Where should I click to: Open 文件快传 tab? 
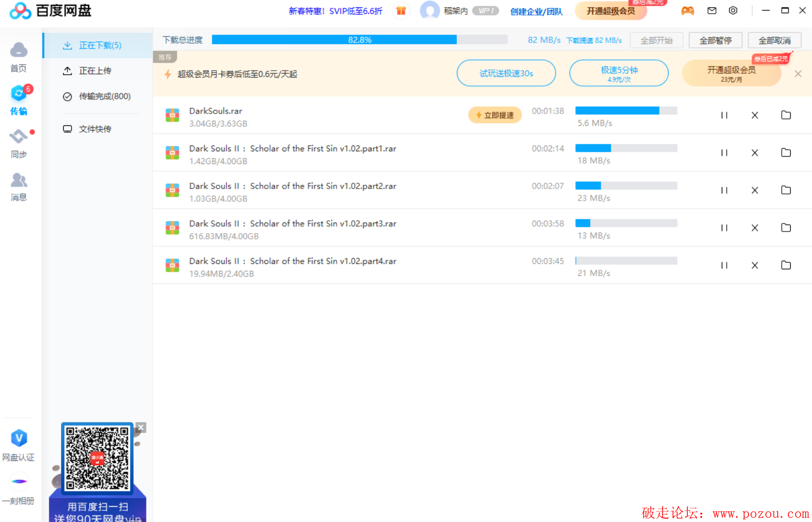pos(98,129)
